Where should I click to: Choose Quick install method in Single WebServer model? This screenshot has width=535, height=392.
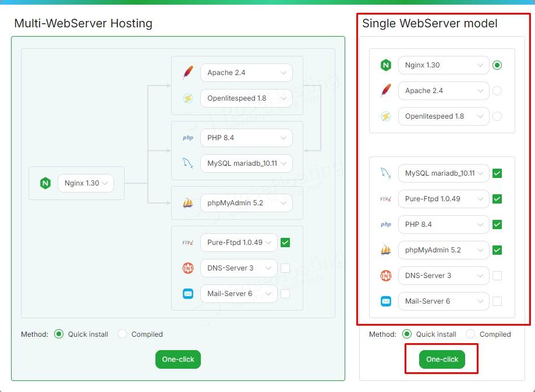(407, 334)
